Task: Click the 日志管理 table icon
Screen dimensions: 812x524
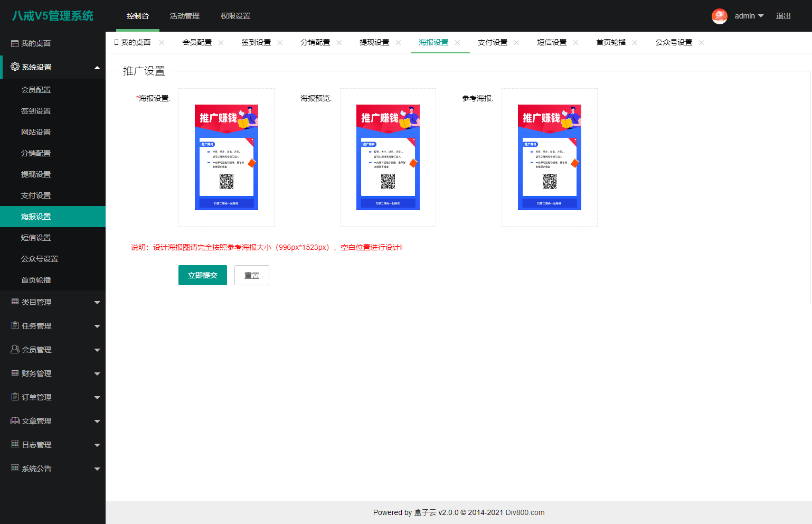Action: click(15, 444)
